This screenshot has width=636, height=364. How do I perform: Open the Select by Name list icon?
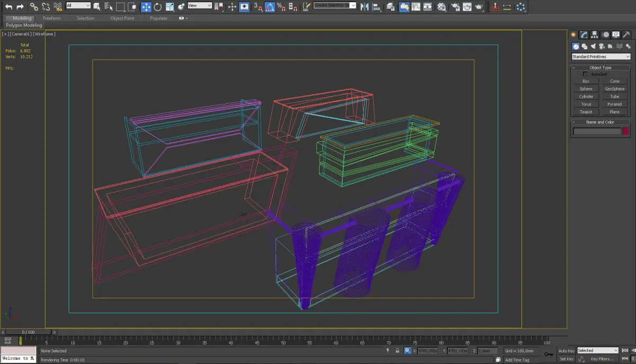tap(109, 7)
